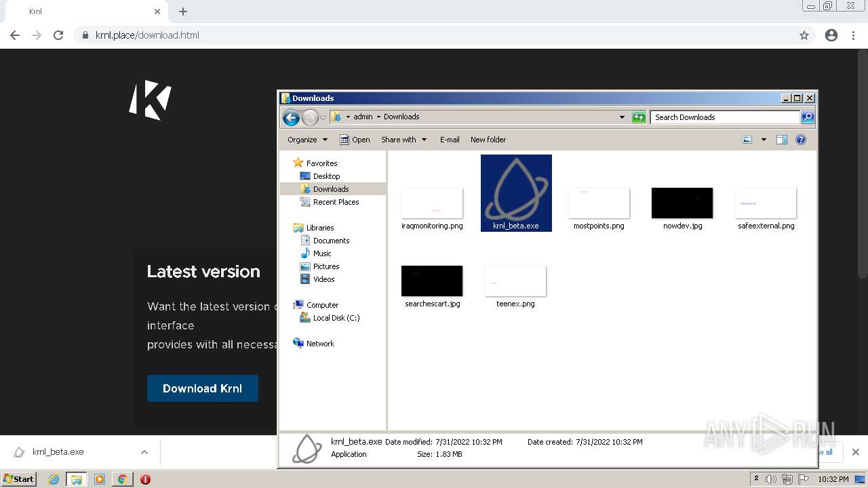Create a New folder
This screenshot has height=488, width=868.
click(488, 140)
